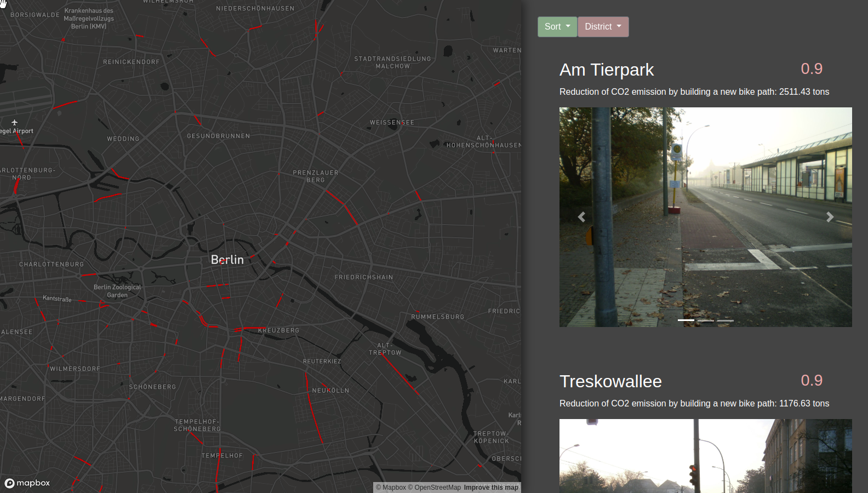Viewport: 868px width, 493px height.
Task: Click the SCHÖNEBERG district label
Action: pos(152,387)
